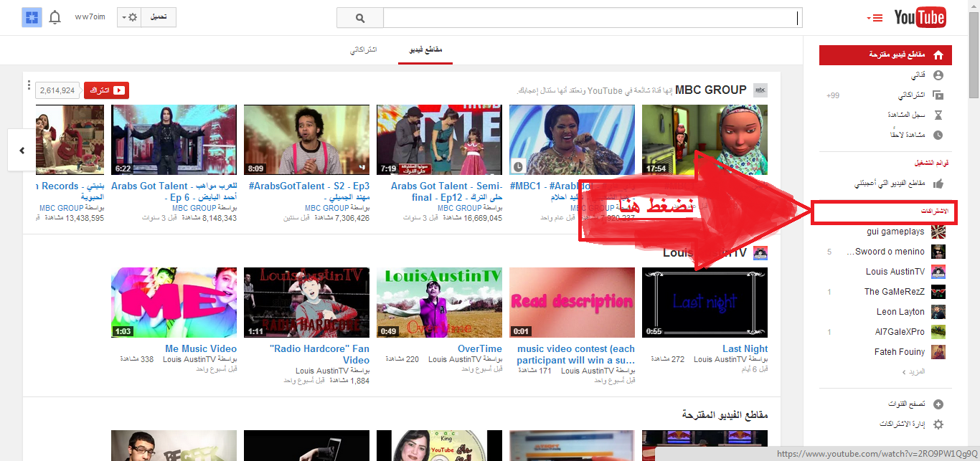Click the gui gameplays channel avatar
Screen dimensions: 980x461
[938, 232]
